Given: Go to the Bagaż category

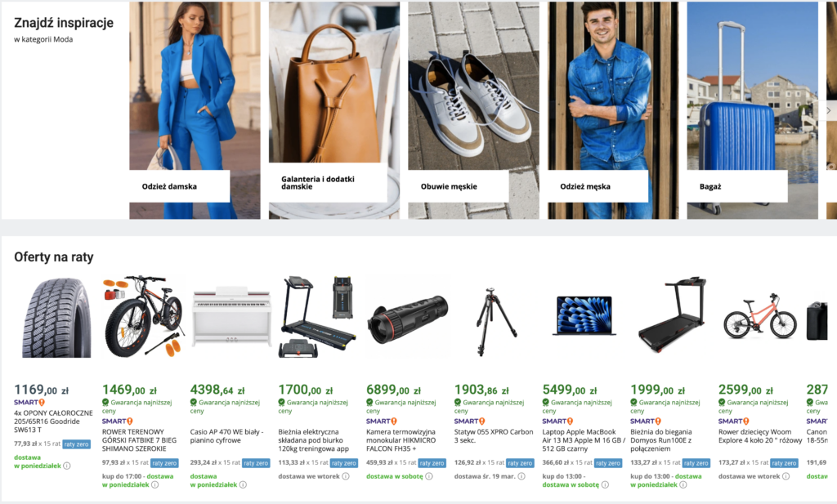Looking at the screenshot, I should 752,110.
